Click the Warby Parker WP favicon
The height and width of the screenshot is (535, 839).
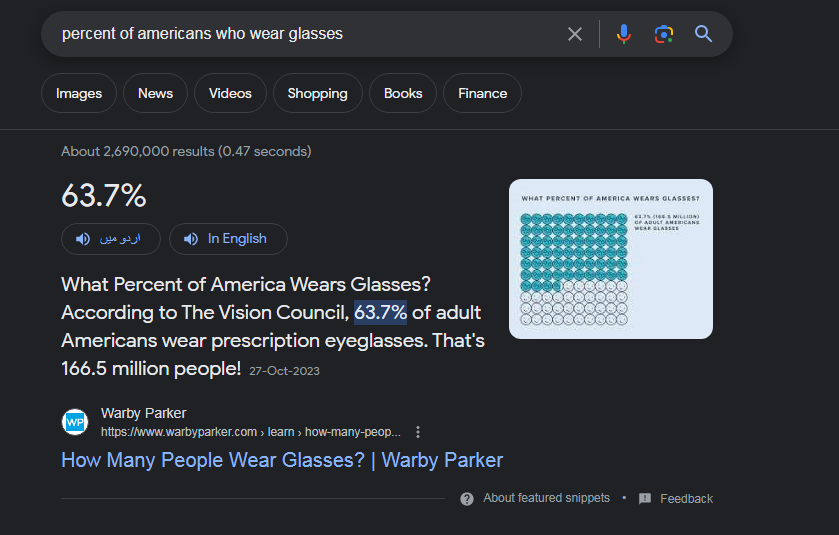pyautogui.click(x=75, y=422)
